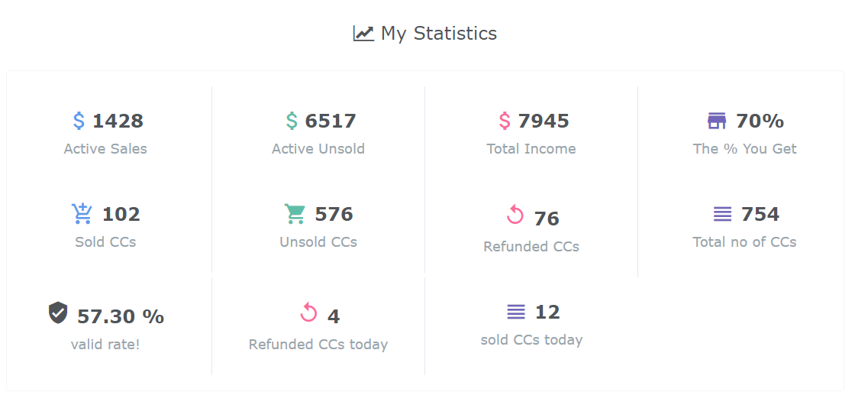Click the pink dollar icon for Total Income

[x=505, y=121]
